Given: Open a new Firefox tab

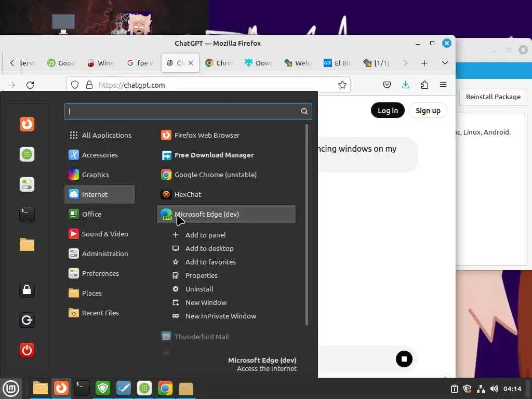Looking at the screenshot, I should [x=424, y=63].
